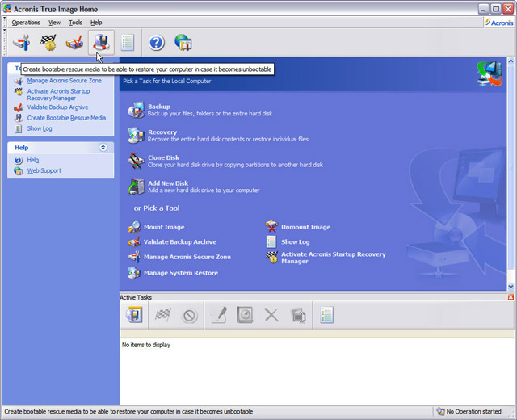Click sidebar Help panel globe icon
Viewport: 517px width, 420px height.
[18, 170]
